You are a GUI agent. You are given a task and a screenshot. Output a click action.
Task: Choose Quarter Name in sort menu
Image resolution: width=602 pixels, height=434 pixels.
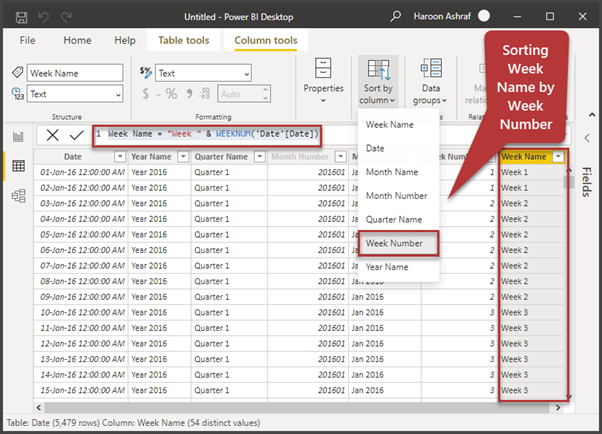(x=398, y=220)
